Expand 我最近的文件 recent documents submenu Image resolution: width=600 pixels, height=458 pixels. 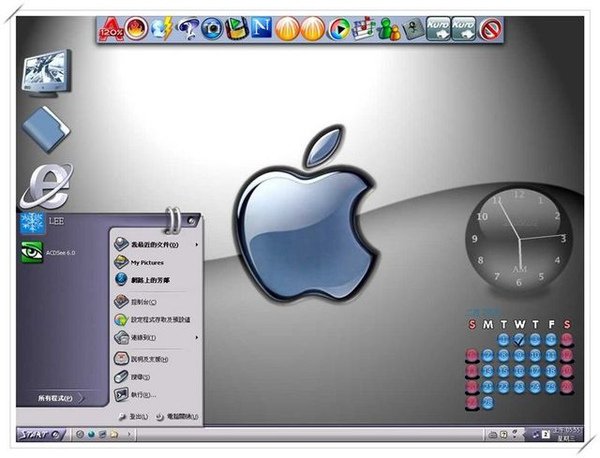point(156,244)
